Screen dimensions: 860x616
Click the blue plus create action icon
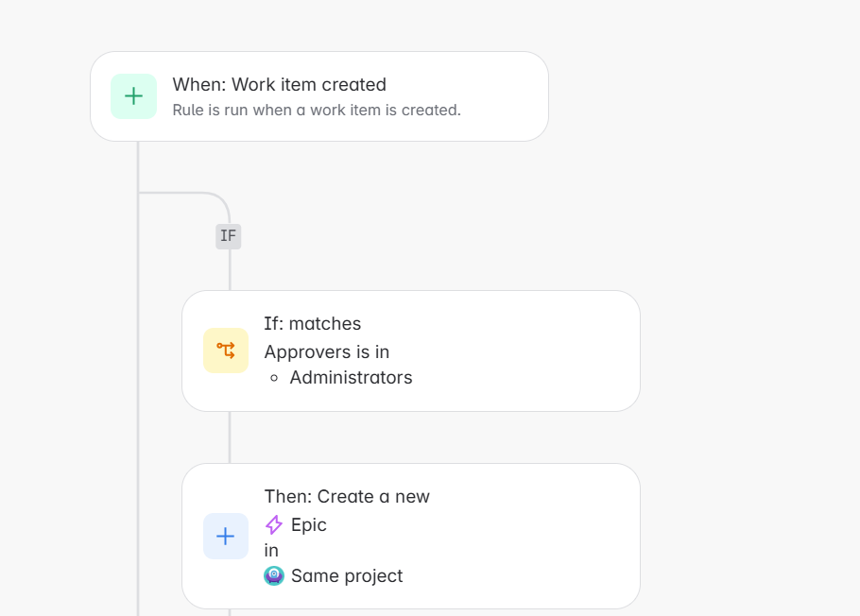(x=226, y=536)
